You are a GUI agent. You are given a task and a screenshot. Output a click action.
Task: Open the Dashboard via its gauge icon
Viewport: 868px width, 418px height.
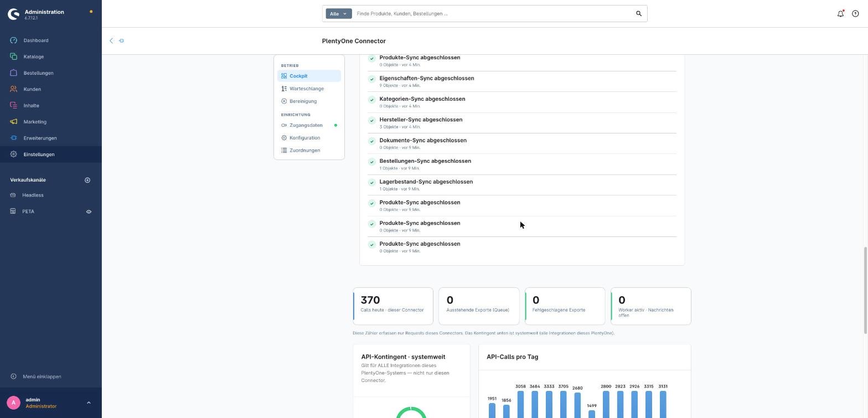pyautogui.click(x=13, y=40)
